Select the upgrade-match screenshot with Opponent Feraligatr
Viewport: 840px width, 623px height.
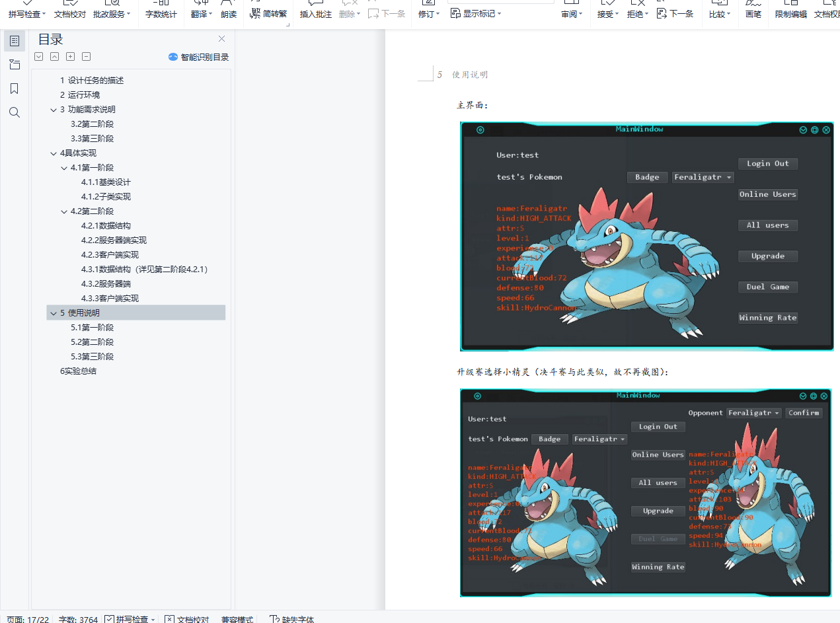(646, 492)
